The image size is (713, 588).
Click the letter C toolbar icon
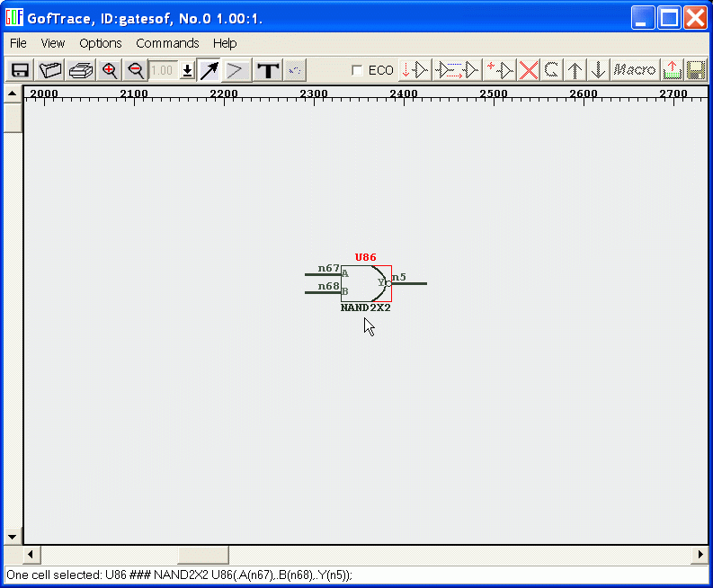(x=551, y=70)
